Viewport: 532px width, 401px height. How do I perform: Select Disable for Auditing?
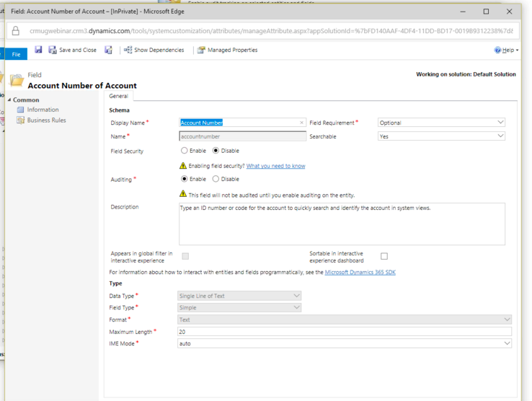point(216,179)
